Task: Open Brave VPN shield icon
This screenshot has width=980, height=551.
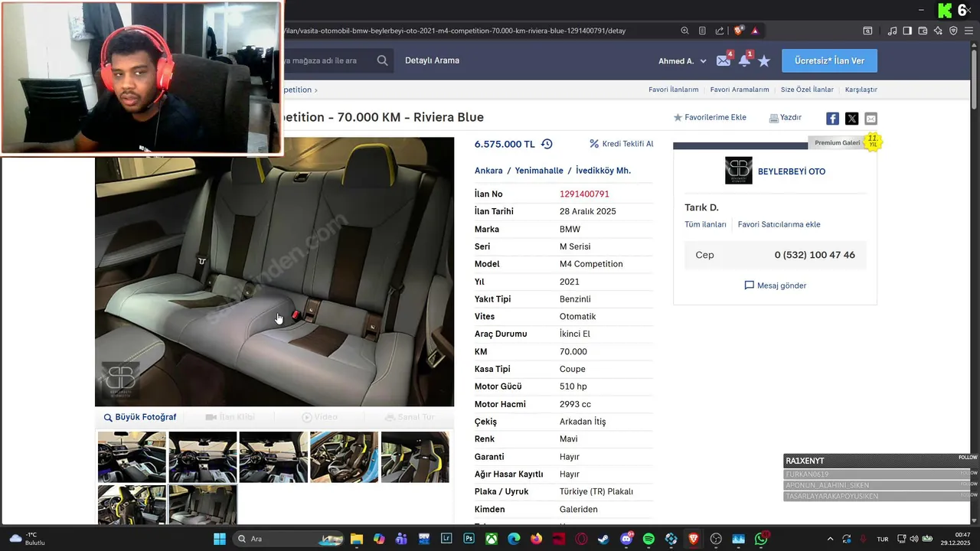Action: pos(953,31)
